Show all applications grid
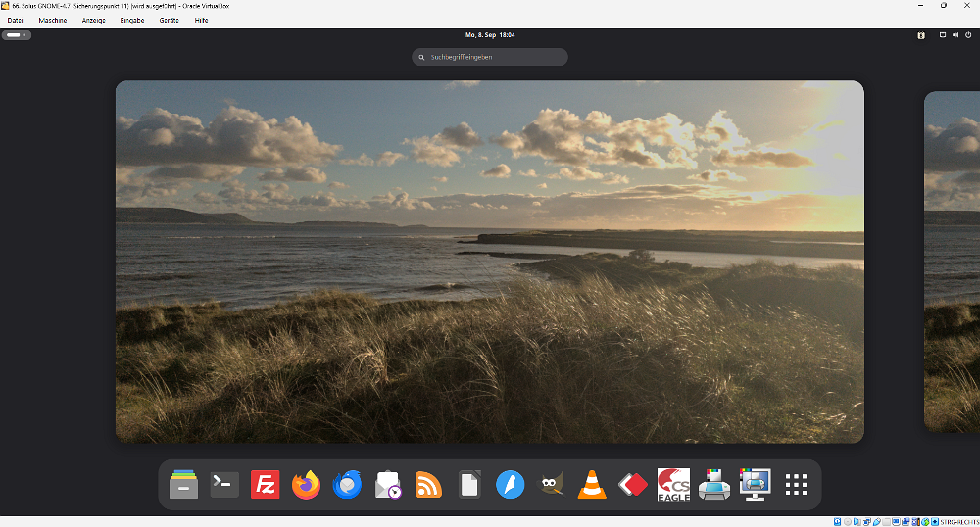The width and height of the screenshot is (980, 527). [x=796, y=484]
